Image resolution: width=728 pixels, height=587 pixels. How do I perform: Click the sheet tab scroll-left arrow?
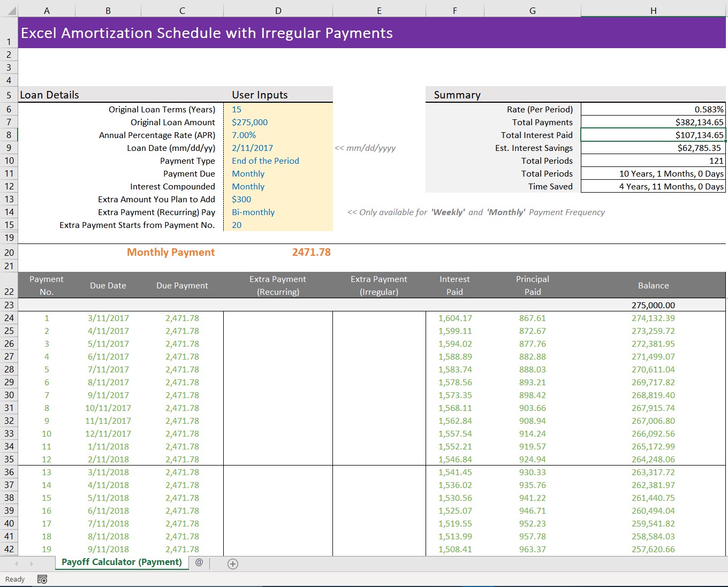point(17,563)
